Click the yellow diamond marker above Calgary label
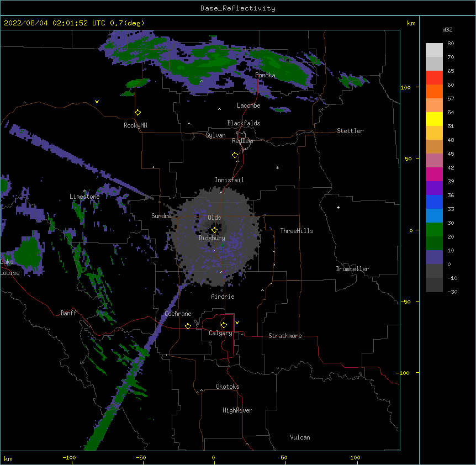 pos(224,325)
